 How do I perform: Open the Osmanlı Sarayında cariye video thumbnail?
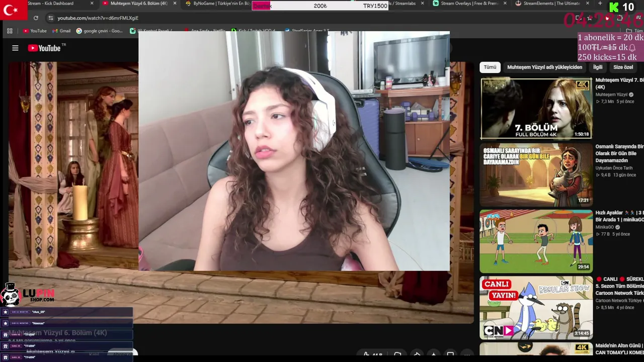[x=536, y=175]
